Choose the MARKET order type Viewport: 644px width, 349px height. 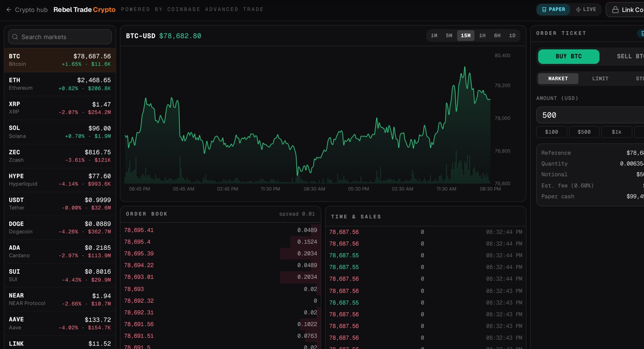point(558,78)
